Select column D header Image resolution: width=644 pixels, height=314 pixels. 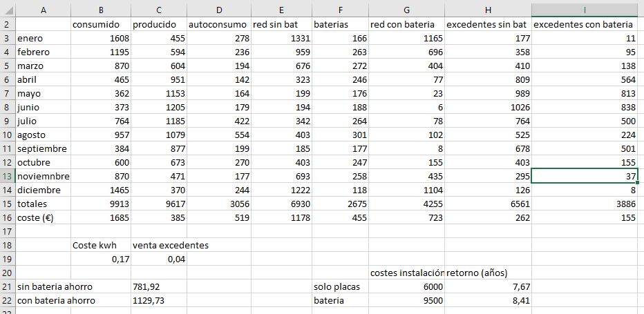[x=219, y=10]
